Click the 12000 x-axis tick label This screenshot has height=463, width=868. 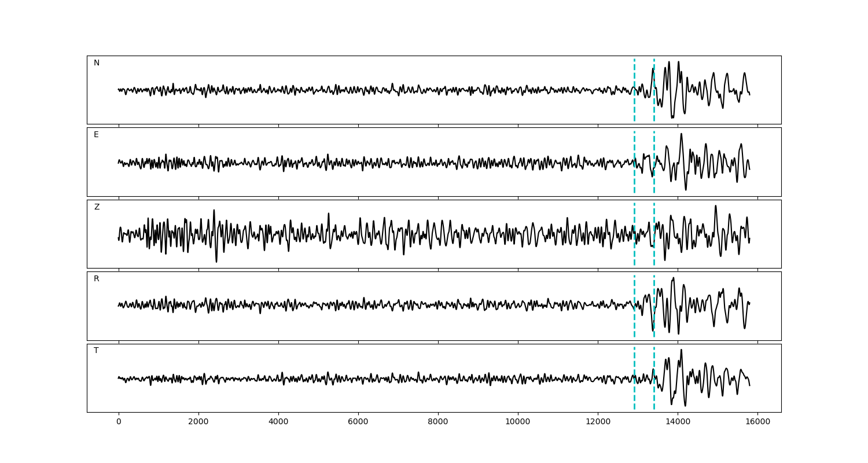598,422
